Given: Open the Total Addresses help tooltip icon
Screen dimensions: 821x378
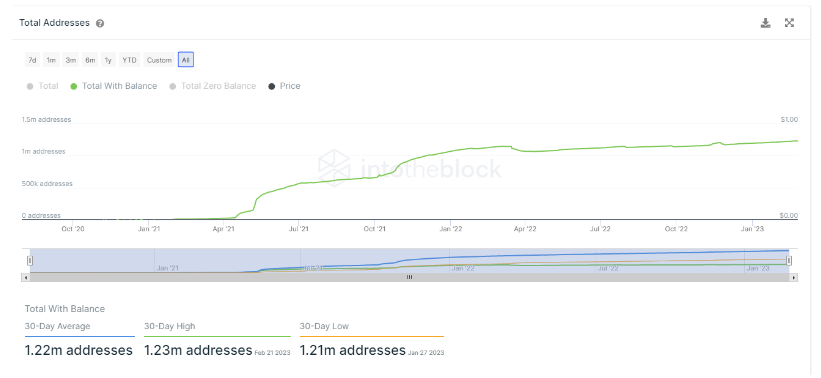Looking at the screenshot, I should [x=100, y=24].
